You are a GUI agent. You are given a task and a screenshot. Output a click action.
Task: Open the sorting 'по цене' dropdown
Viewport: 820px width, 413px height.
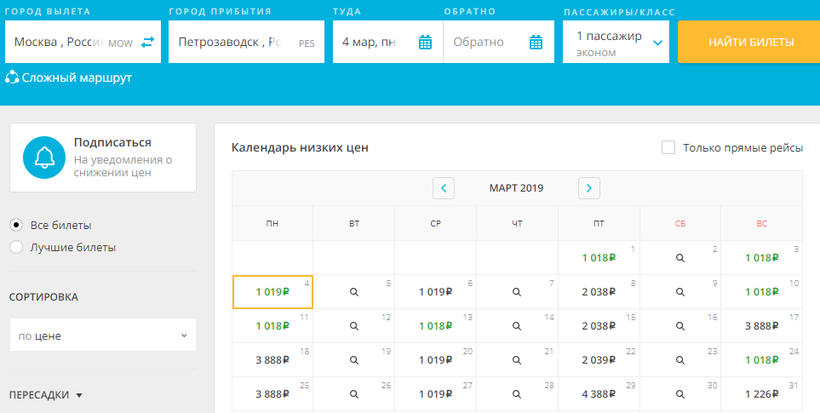pyautogui.click(x=103, y=336)
